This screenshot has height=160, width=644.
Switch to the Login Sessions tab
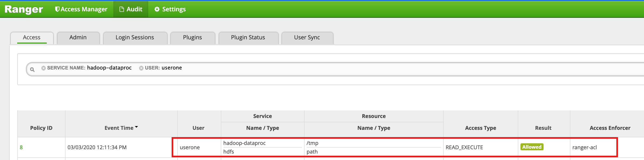135,37
